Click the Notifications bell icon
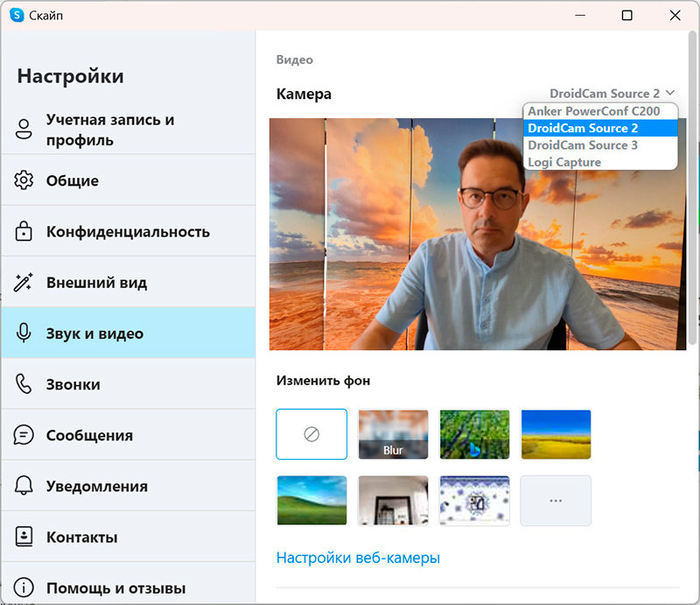Image resolution: width=700 pixels, height=605 pixels. [24, 486]
